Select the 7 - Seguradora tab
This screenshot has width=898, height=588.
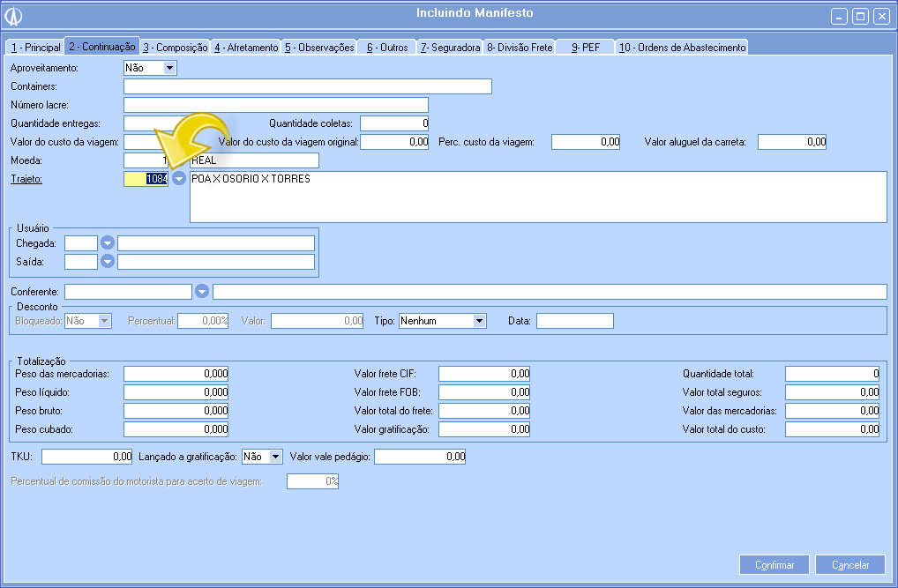click(x=450, y=48)
